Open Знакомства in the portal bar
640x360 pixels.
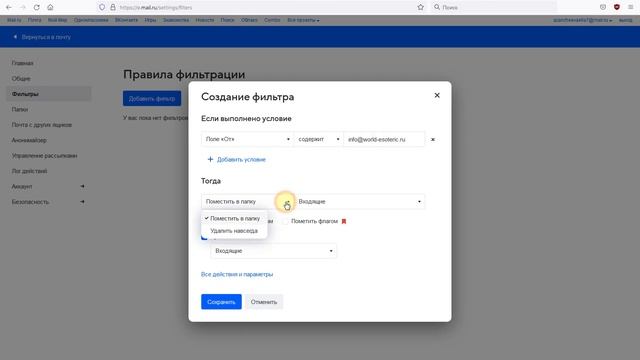[176, 20]
